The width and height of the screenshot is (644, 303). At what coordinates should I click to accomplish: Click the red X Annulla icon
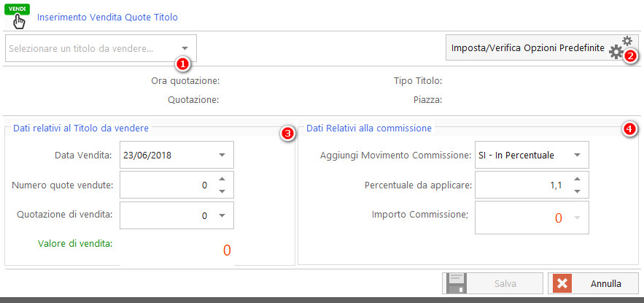(x=562, y=284)
